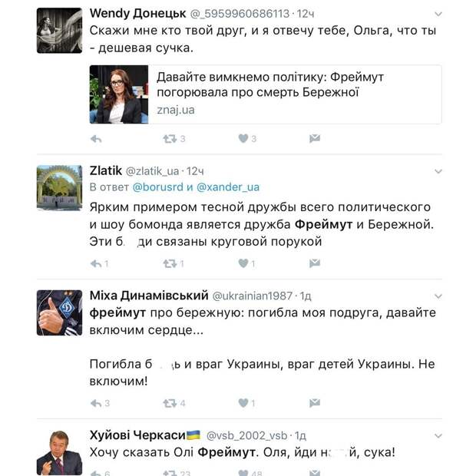Open Zlatik's profile avatar
The width and height of the screenshot is (476, 476).
pos(59,187)
